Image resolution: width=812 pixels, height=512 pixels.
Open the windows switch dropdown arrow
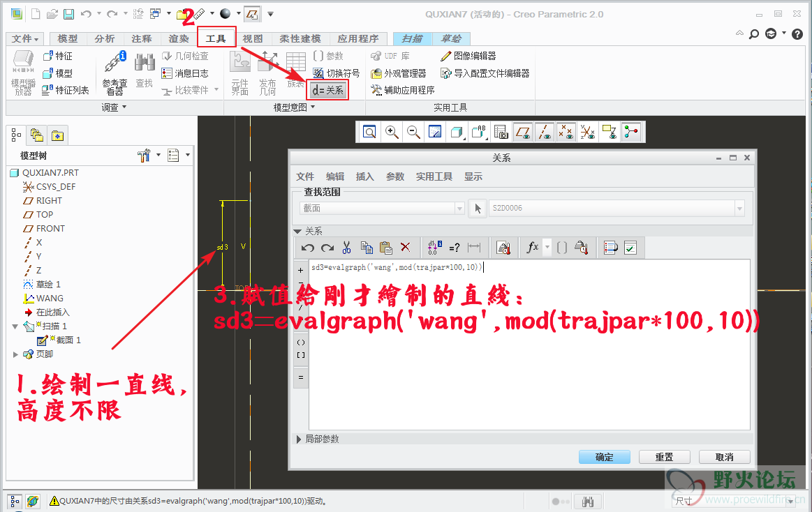pos(168,14)
